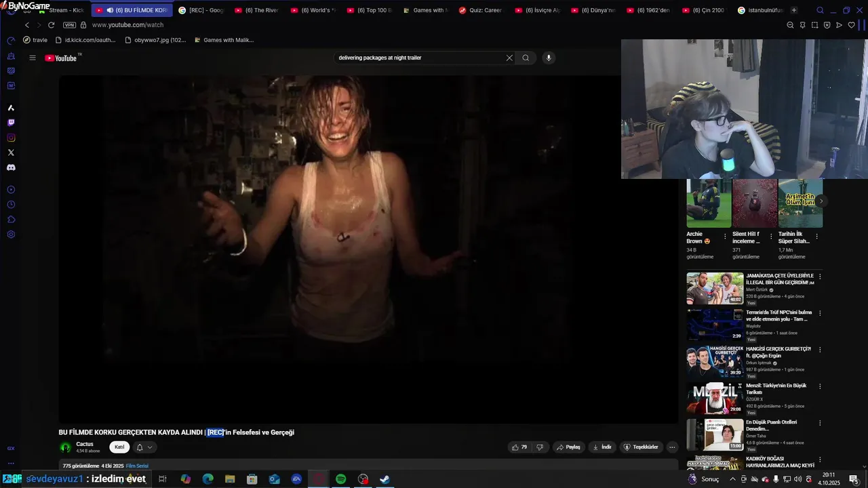The image size is (868, 488).
Task: Open Discord from the Opera sidebar
Action: (x=11, y=167)
